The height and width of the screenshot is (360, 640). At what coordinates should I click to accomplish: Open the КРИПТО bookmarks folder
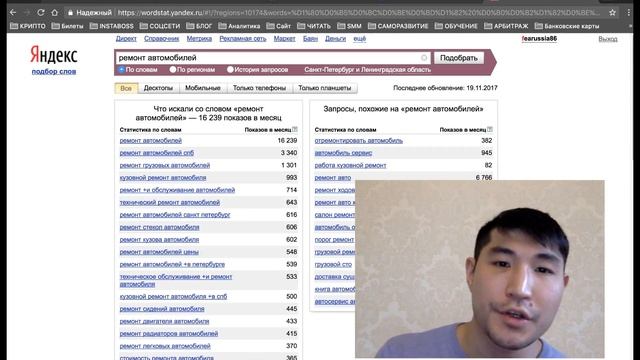point(28,26)
